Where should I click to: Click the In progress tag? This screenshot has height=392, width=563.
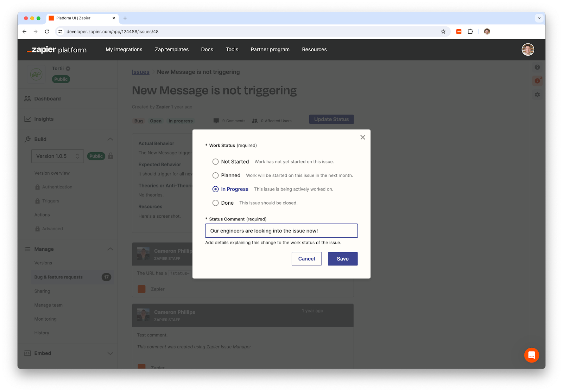[181, 121]
